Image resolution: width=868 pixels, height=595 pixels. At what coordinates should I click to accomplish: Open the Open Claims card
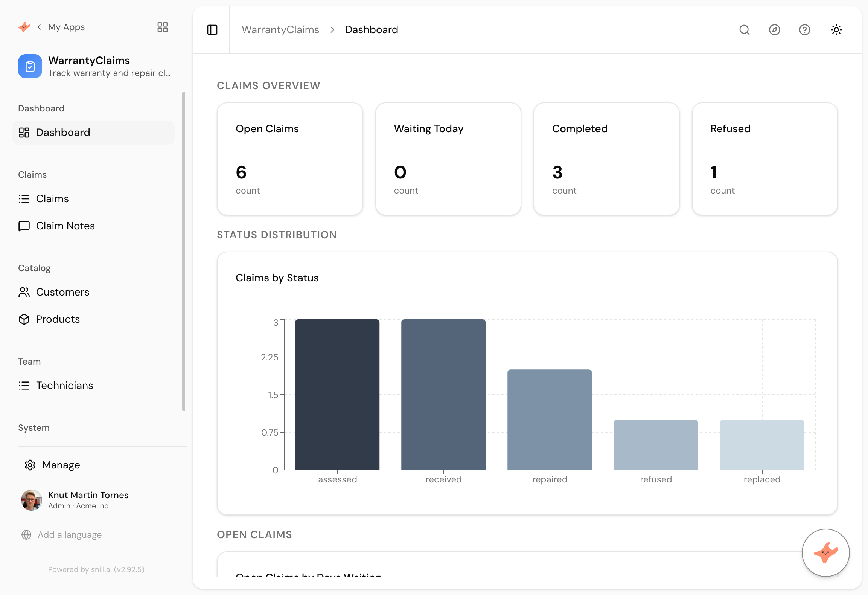coord(290,159)
